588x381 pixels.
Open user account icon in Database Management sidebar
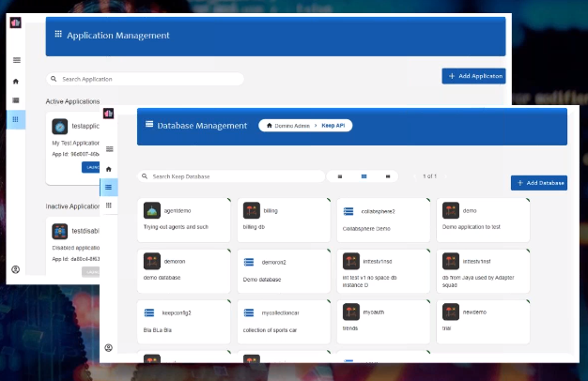(x=108, y=347)
